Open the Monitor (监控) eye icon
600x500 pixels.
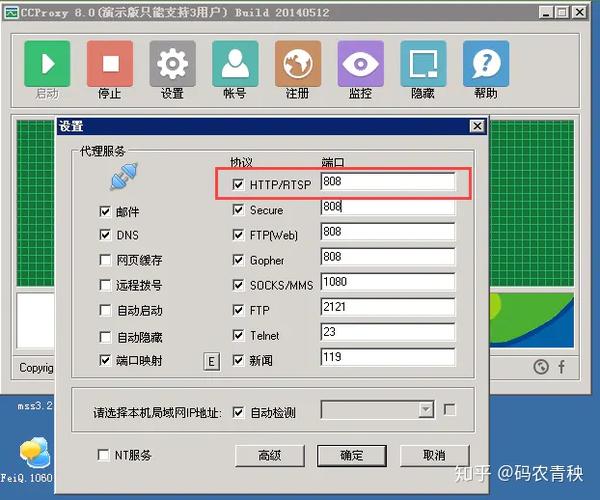[x=360, y=64]
